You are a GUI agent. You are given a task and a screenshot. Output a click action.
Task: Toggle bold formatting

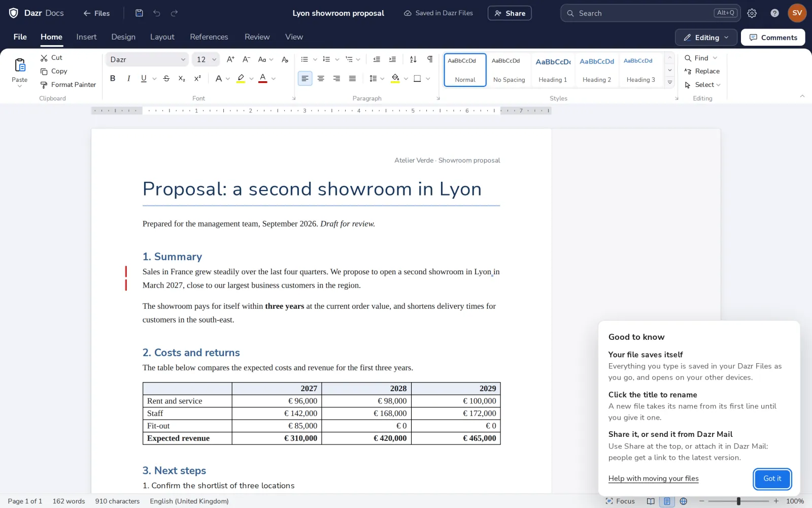113,78
